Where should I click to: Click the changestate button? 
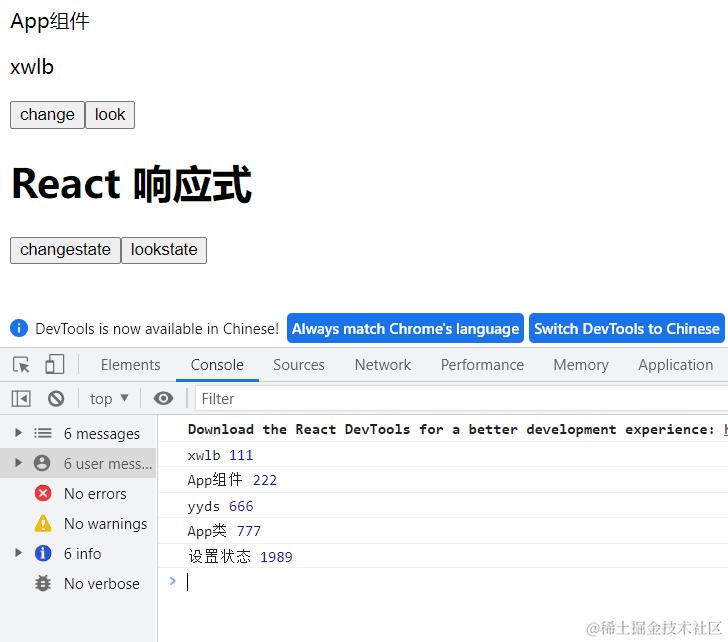pyautogui.click(x=65, y=250)
